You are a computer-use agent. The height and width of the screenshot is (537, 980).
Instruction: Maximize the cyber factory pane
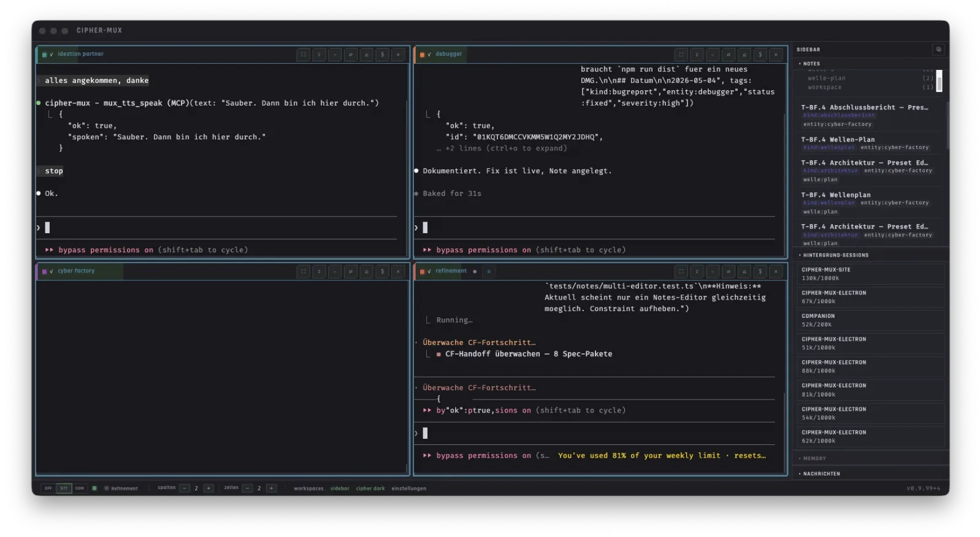coord(304,271)
